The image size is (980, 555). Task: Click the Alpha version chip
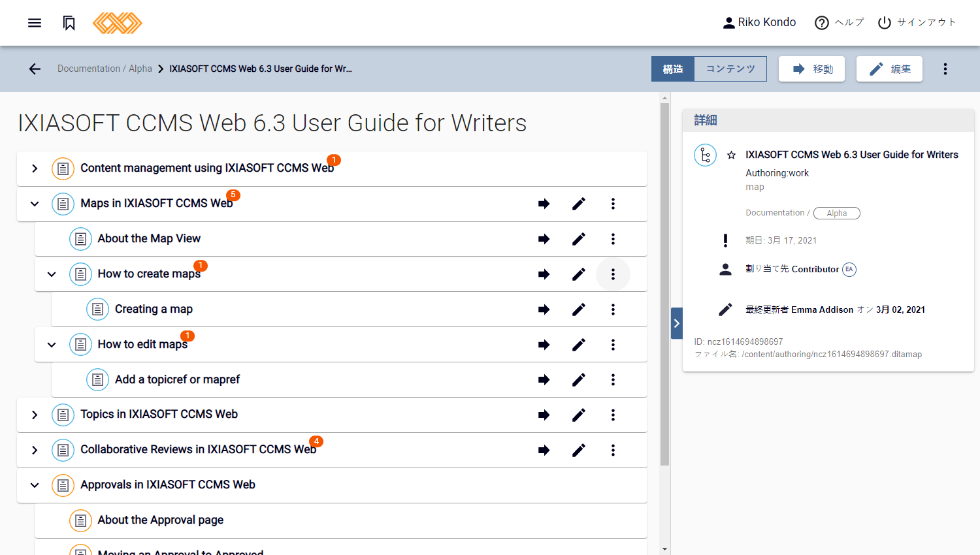coord(836,214)
